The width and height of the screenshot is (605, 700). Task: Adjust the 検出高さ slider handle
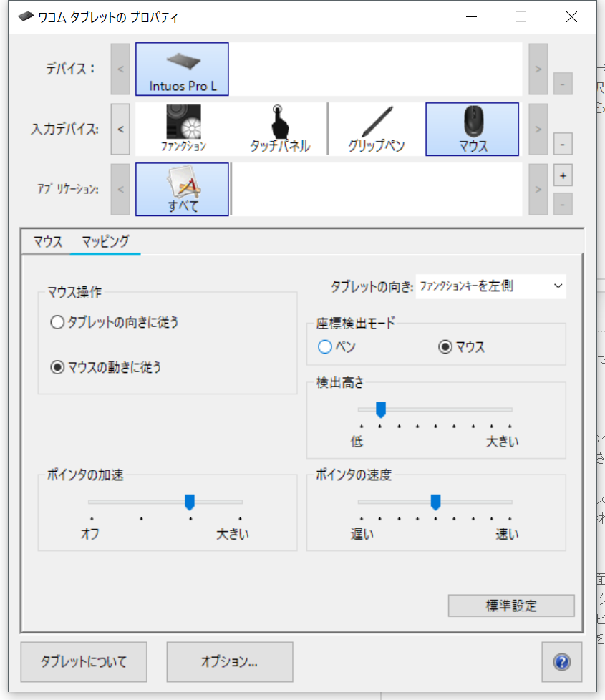coord(380,409)
